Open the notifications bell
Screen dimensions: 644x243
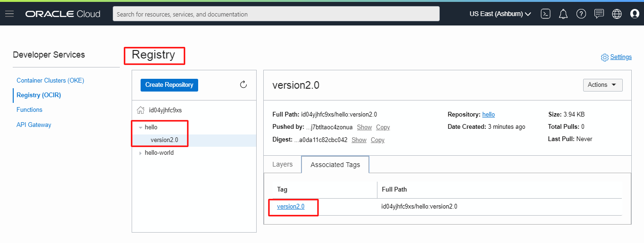pos(563,14)
